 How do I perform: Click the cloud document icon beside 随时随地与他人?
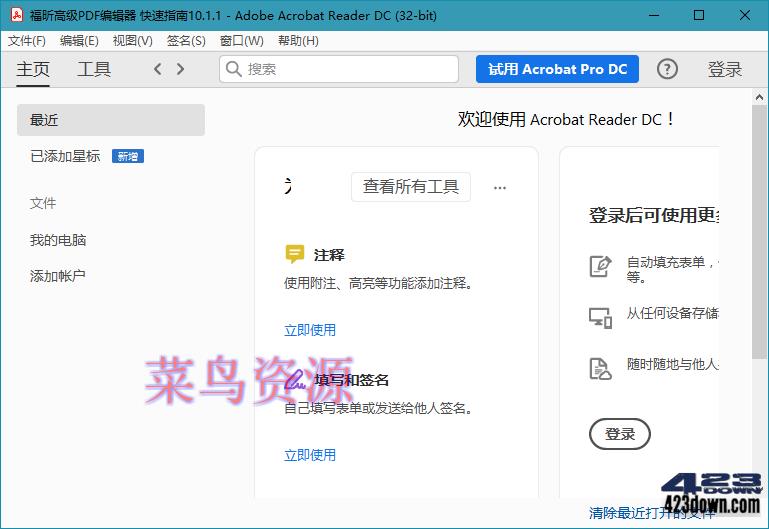click(x=600, y=369)
